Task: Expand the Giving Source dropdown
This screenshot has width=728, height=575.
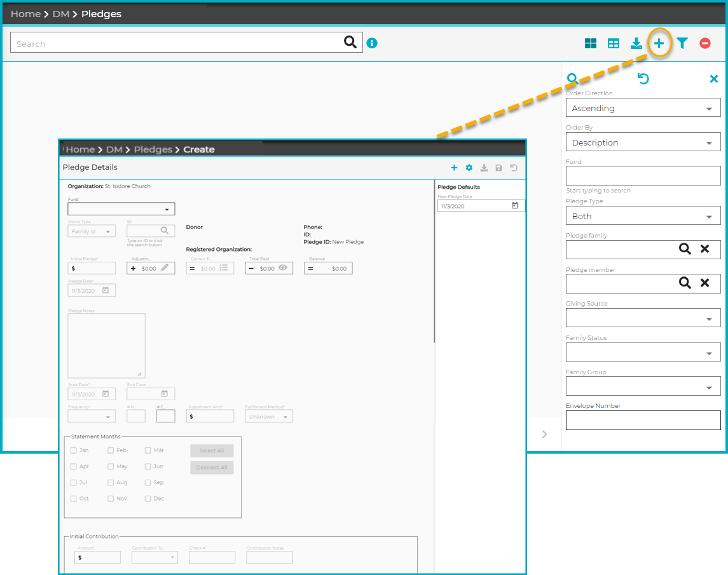Action: pyautogui.click(x=643, y=318)
